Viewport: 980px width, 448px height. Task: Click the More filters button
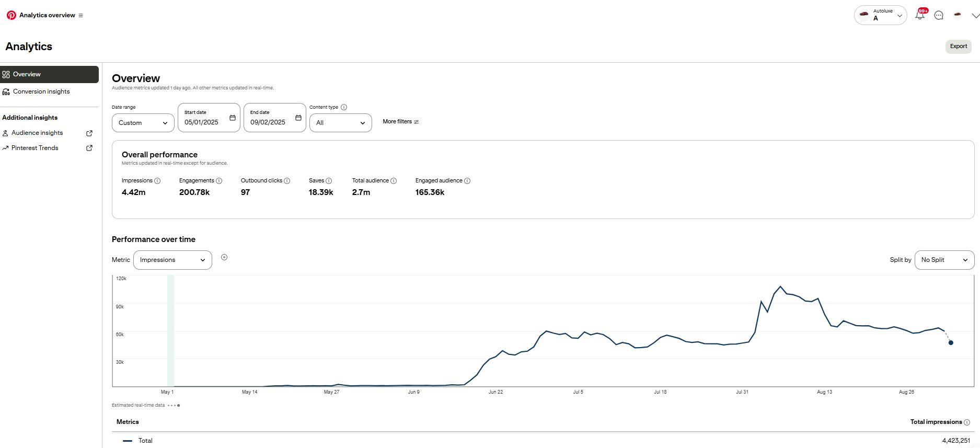point(400,122)
